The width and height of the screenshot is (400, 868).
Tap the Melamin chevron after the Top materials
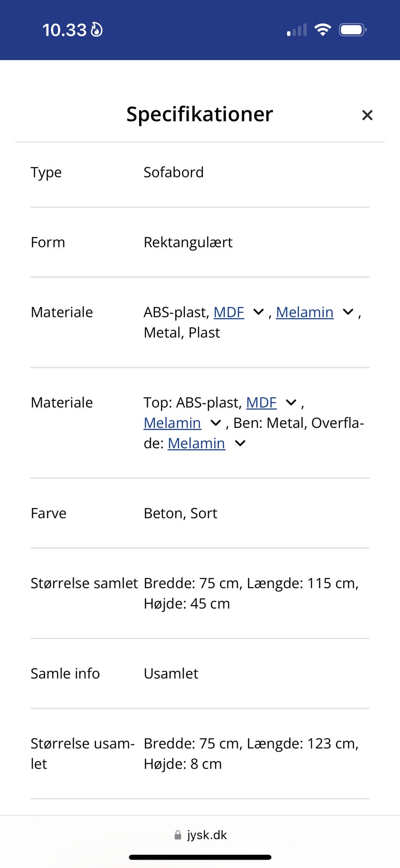[x=215, y=423]
